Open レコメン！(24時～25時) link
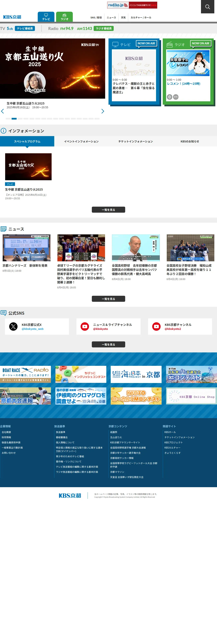The width and height of the screenshot is (217, 644). 184,84
